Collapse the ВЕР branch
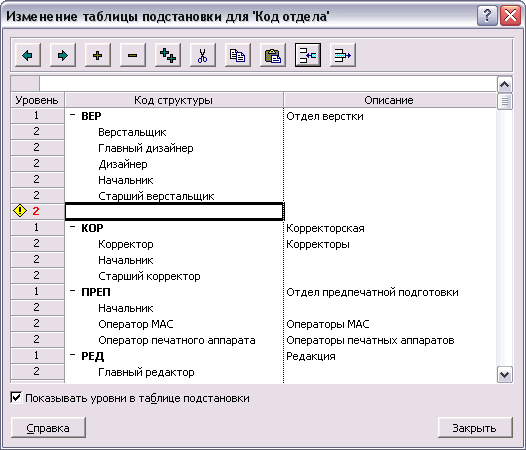526x450 pixels. pyautogui.click(x=72, y=115)
